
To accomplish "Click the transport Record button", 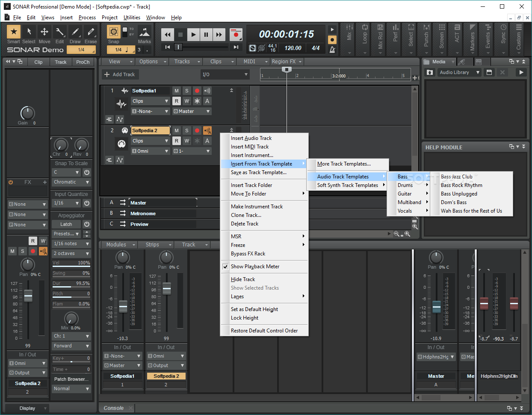I will pyautogui.click(x=235, y=35).
